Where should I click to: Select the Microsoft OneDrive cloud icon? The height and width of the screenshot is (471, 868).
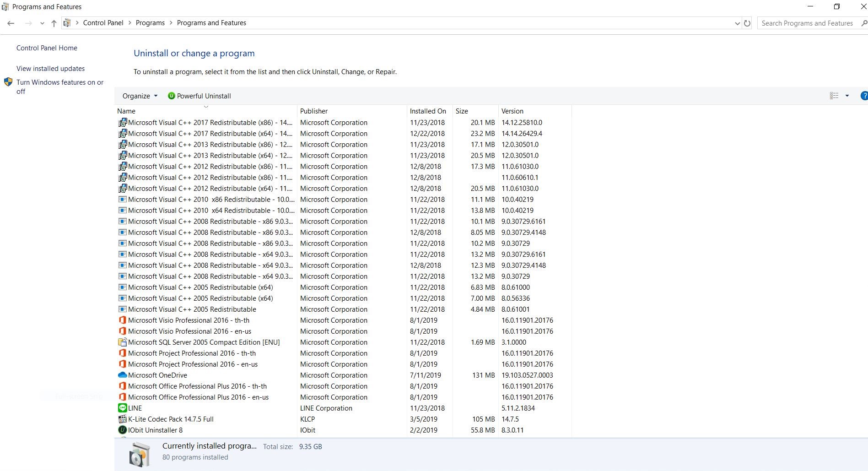123,375
